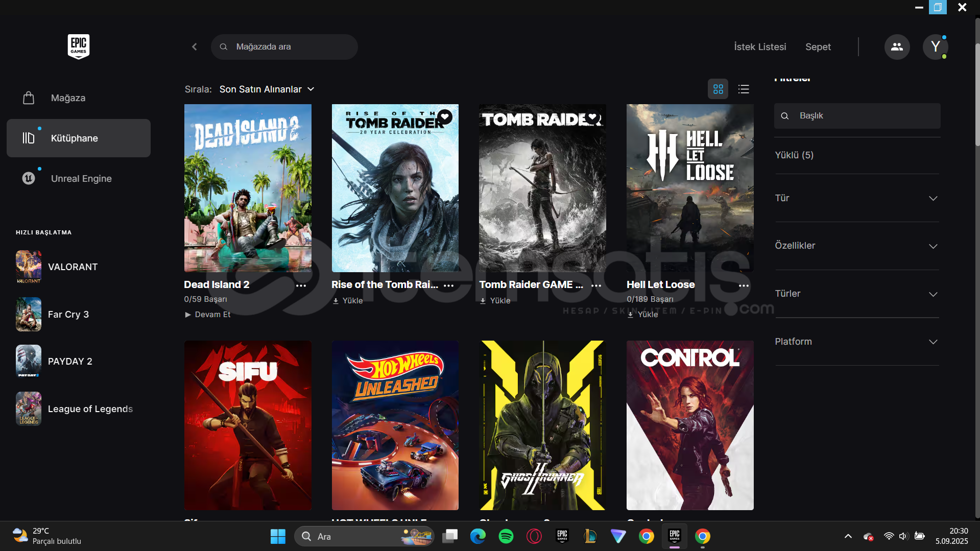This screenshot has width=980, height=551.
Task: Click the VALORANT game icon thumbnail
Action: click(x=29, y=267)
